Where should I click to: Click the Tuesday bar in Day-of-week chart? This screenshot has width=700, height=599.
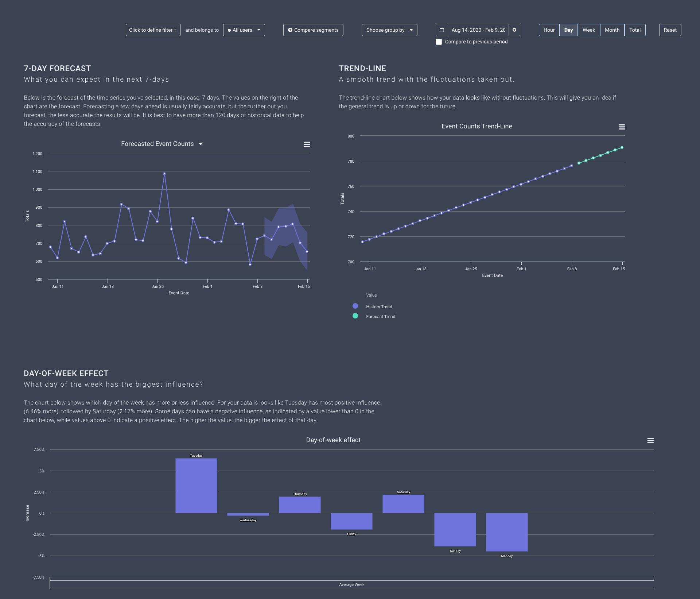[196, 485]
